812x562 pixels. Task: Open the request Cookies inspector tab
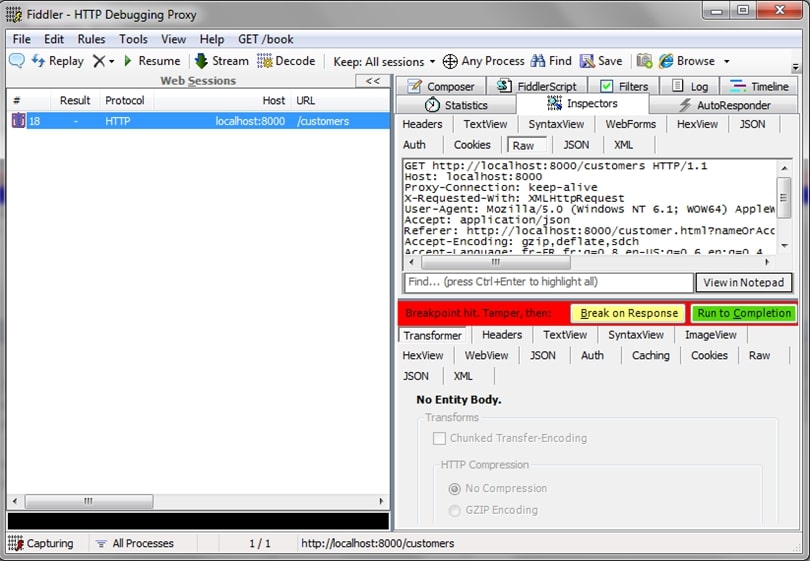point(472,145)
